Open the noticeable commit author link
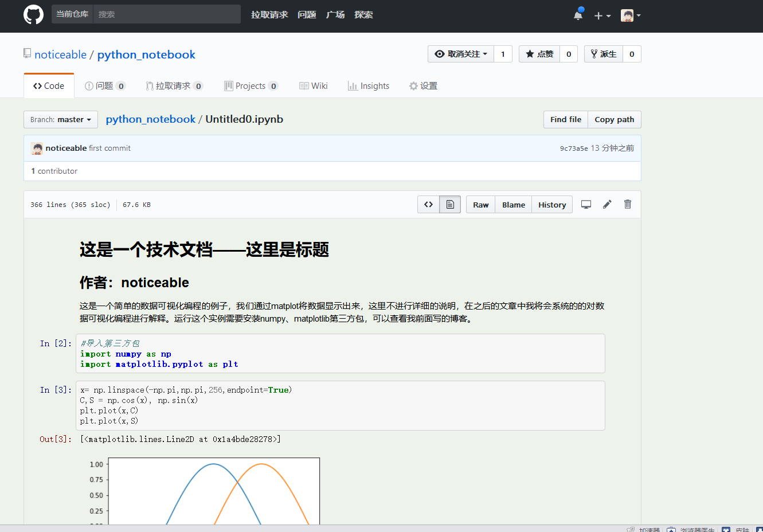Image resolution: width=763 pixels, height=532 pixels. [66, 148]
